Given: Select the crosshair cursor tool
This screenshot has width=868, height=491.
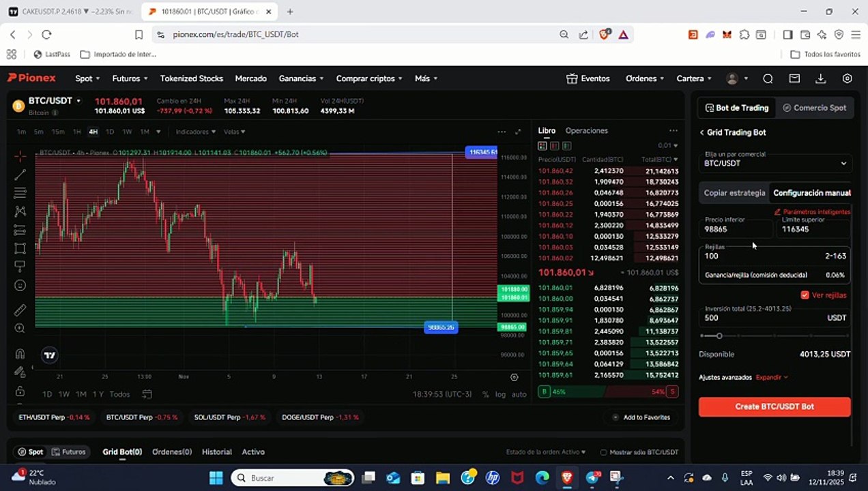Looking at the screenshot, I should click(x=20, y=156).
